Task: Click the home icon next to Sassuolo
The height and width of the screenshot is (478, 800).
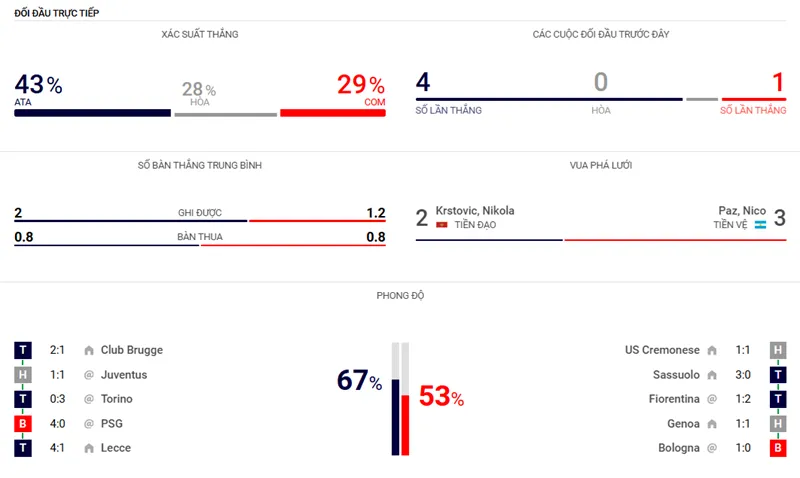Action: pyautogui.click(x=712, y=375)
